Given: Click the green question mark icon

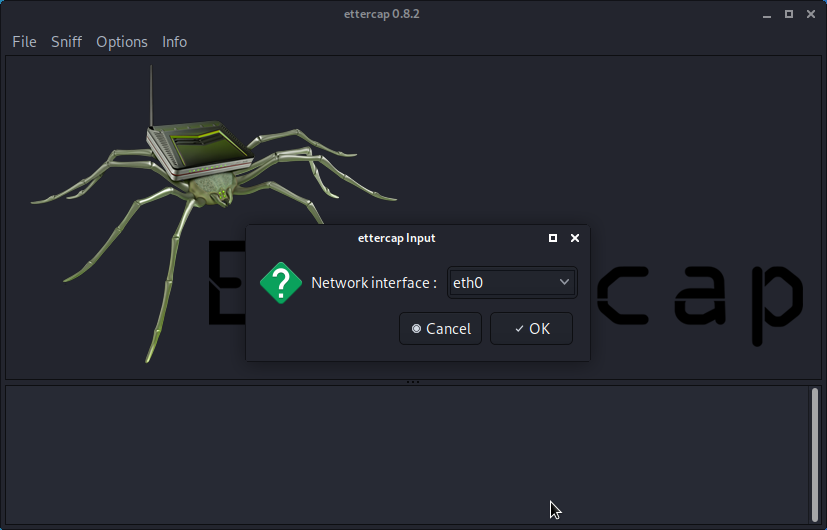Looking at the screenshot, I should [281, 283].
